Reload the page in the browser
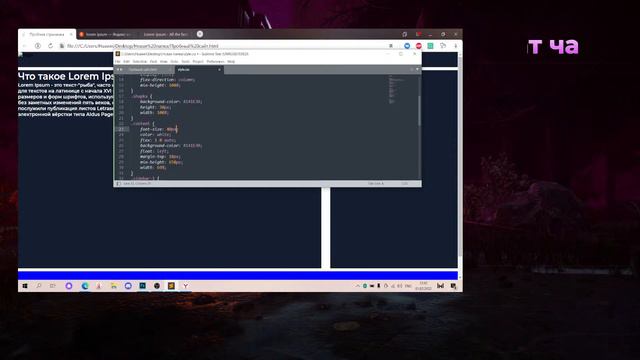This screenshot has width=640, height=360. pyautogui.click(x=50, y=46)
